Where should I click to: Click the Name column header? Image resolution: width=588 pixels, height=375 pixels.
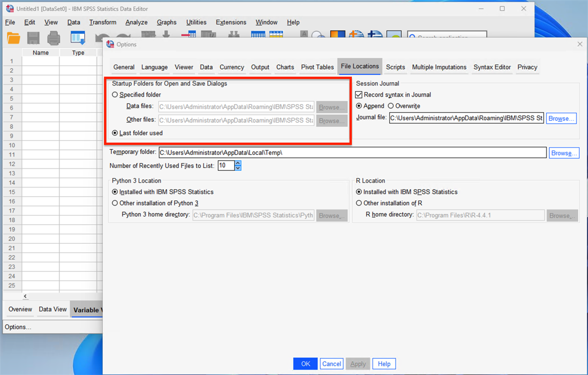[x=41, y=53]
